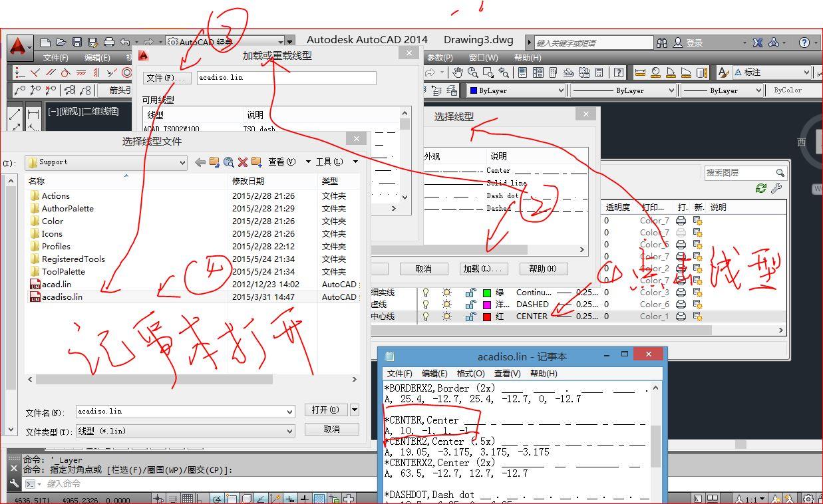Viewport: 823px width, 504px height.
Task: Toggle plot printer for Color_1 row
Action: (681, 316)
